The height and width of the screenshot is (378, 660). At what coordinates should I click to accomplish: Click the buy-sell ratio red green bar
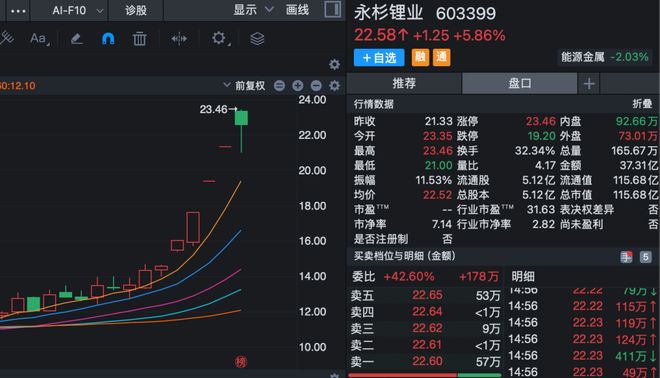[425, 375]
